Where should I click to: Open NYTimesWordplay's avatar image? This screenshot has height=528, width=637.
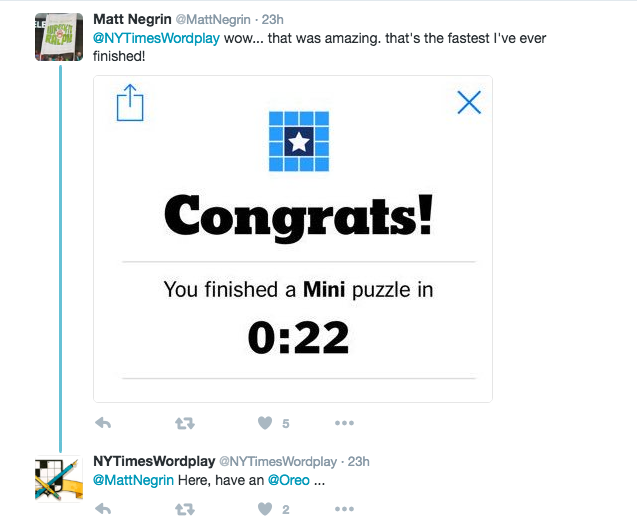[59, 480]
